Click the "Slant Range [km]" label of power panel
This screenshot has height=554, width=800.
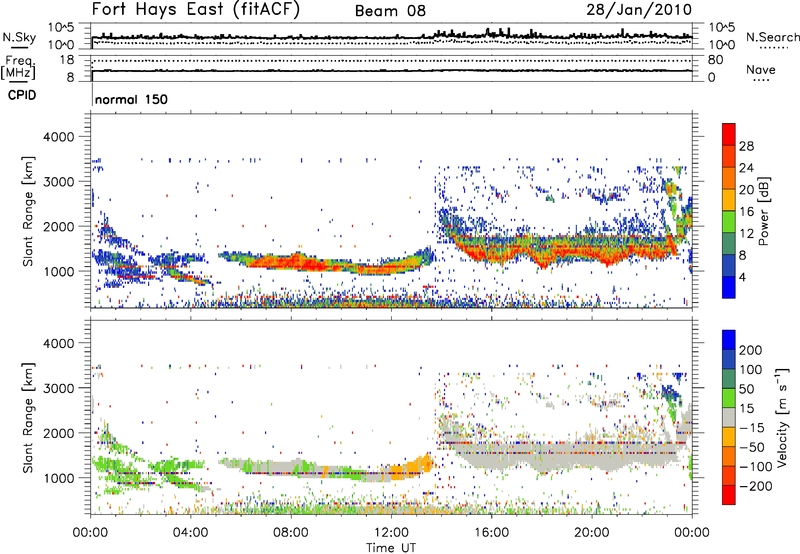point(28,211)
